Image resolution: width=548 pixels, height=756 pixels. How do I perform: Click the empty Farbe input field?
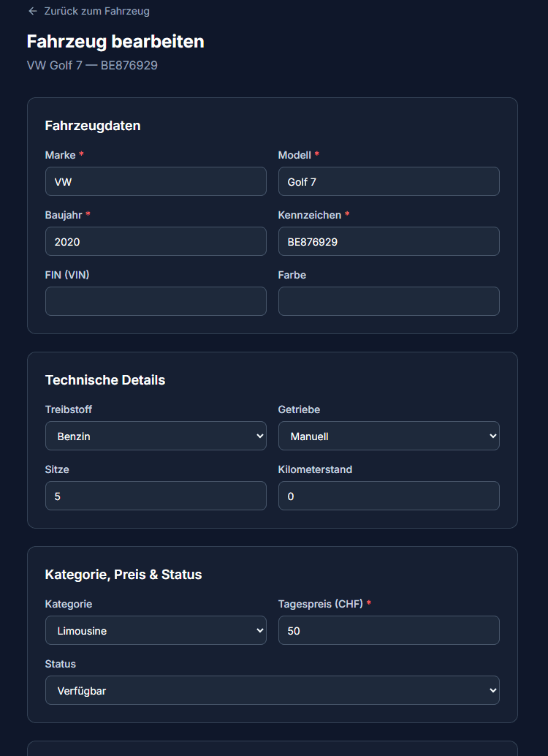click(389, 301)
